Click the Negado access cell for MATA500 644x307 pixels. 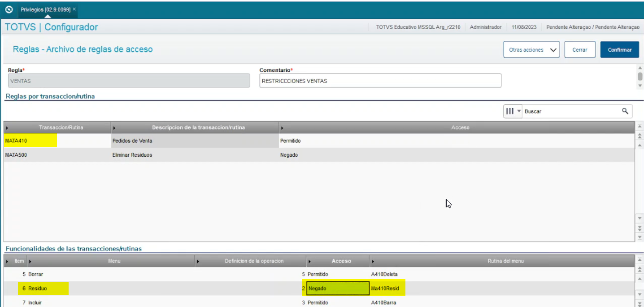(457, 155)
